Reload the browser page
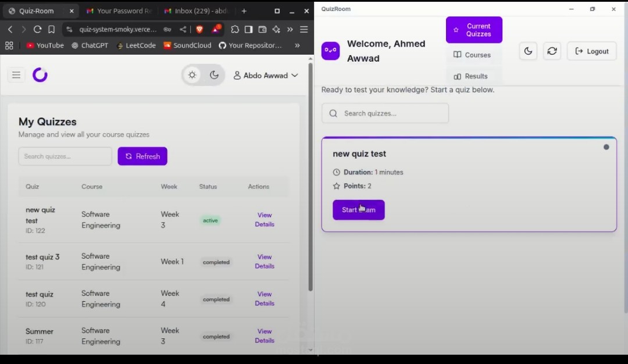628x364 pixels. pos(37,29)
